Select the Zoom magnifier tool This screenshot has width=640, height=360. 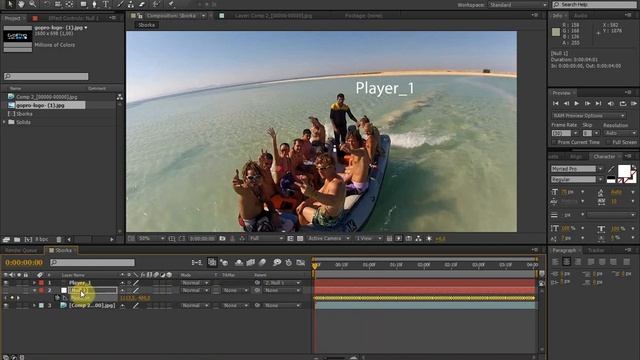click(x=32, y=4)
